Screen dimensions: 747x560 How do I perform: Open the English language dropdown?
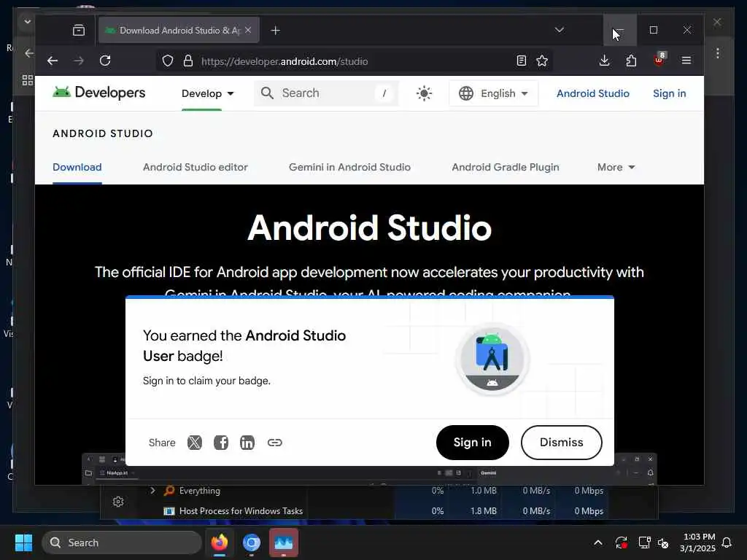tap(494, 93)
